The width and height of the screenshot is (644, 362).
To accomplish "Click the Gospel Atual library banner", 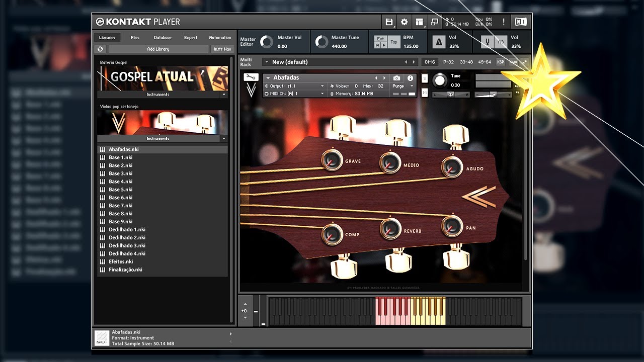I will [x=163, y=78].
